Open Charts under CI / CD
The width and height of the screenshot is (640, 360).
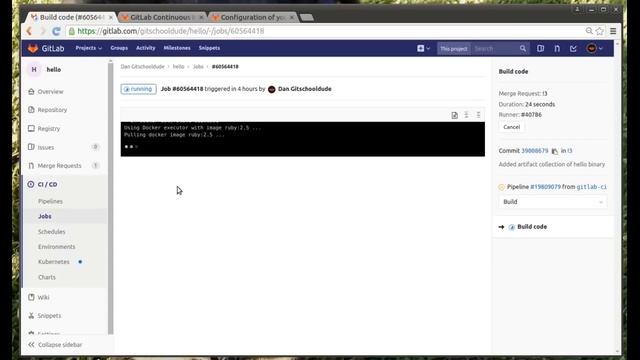point(47,277)
